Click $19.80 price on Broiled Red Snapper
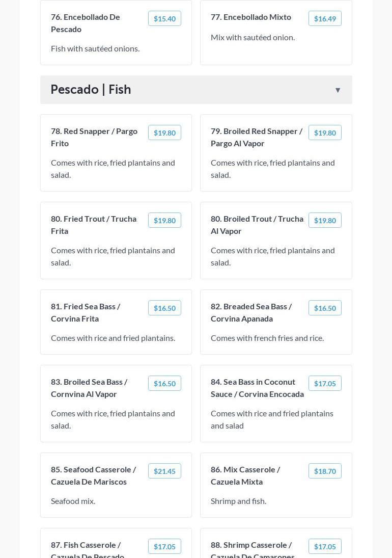The image size is (392, 558). pos(325,132)
